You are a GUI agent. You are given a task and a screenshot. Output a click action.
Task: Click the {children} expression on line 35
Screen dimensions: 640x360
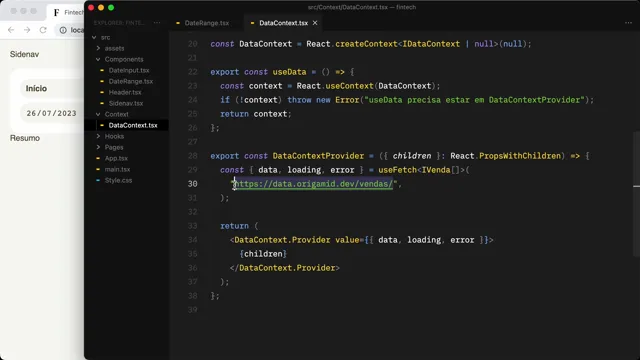(263, 254)
